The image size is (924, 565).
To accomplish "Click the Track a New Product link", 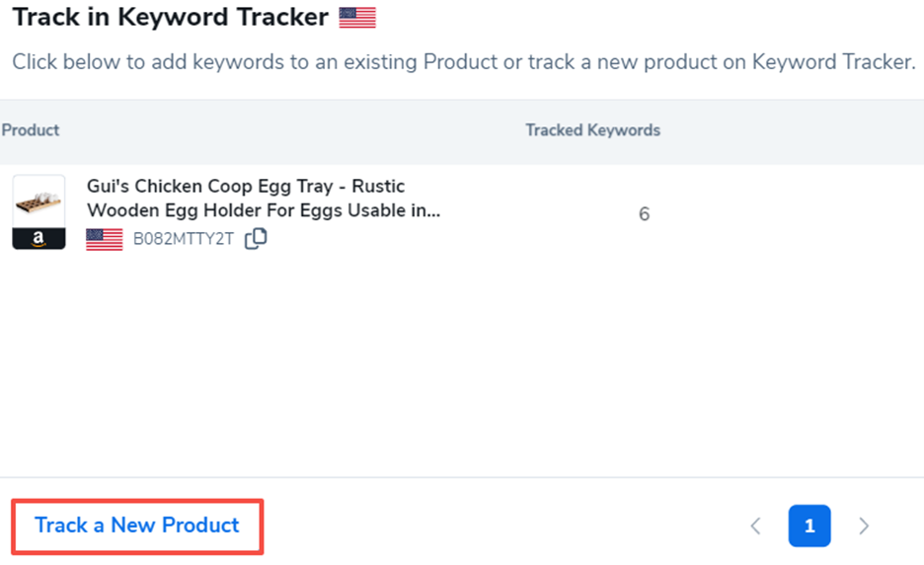I will point(137,525).
